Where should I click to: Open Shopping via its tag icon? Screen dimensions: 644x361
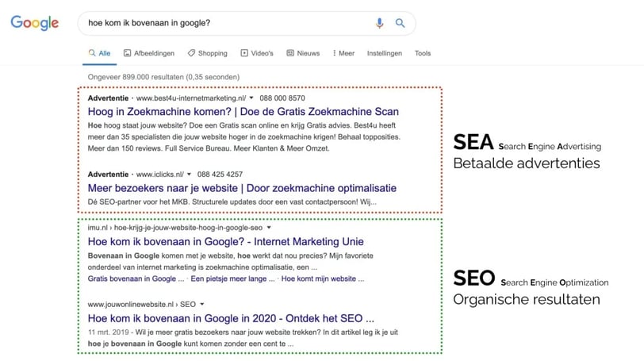(191, 53)
